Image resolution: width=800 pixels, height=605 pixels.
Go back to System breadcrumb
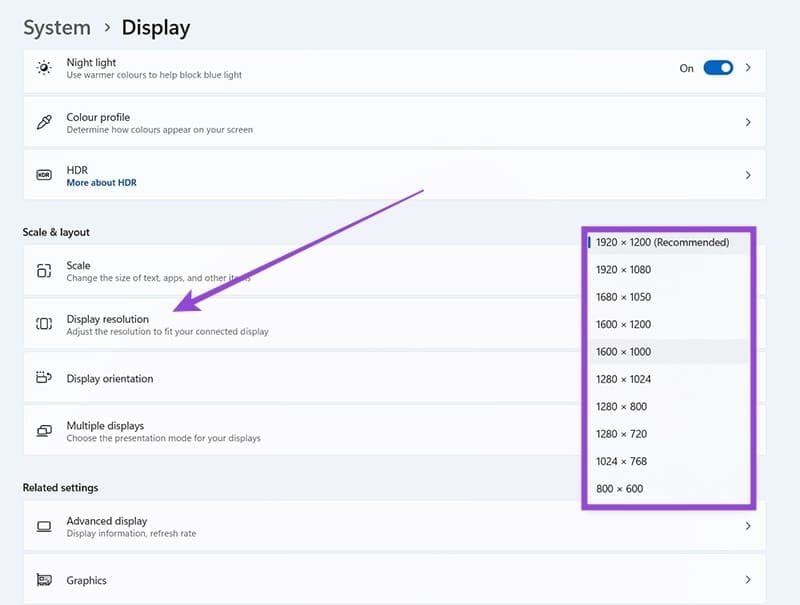click(56, 28)
